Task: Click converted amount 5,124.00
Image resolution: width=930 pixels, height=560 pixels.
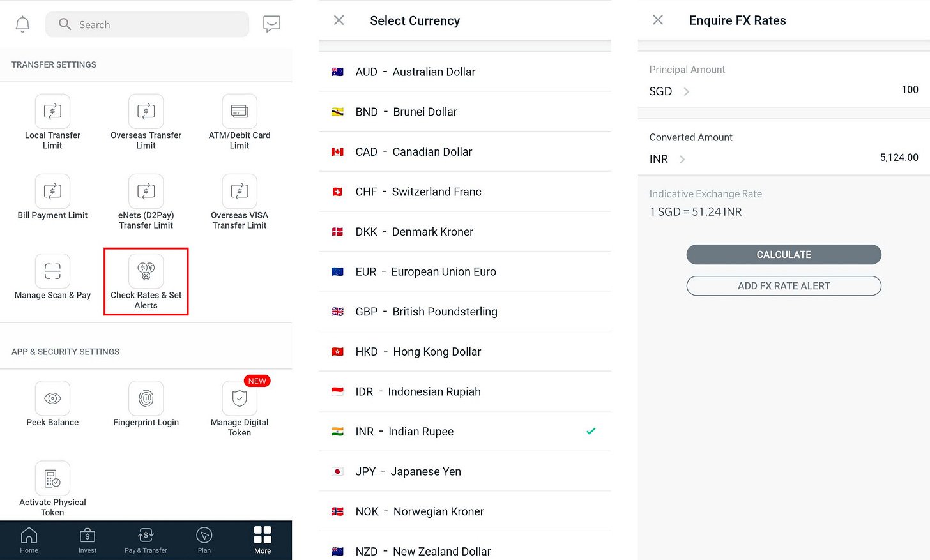Action: 899,158
